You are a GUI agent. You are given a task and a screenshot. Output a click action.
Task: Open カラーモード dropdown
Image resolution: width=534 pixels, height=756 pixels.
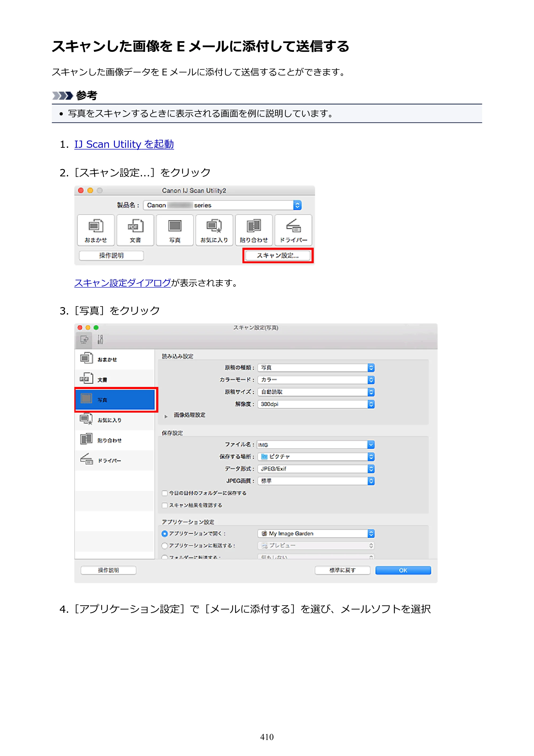pos(316,380)
